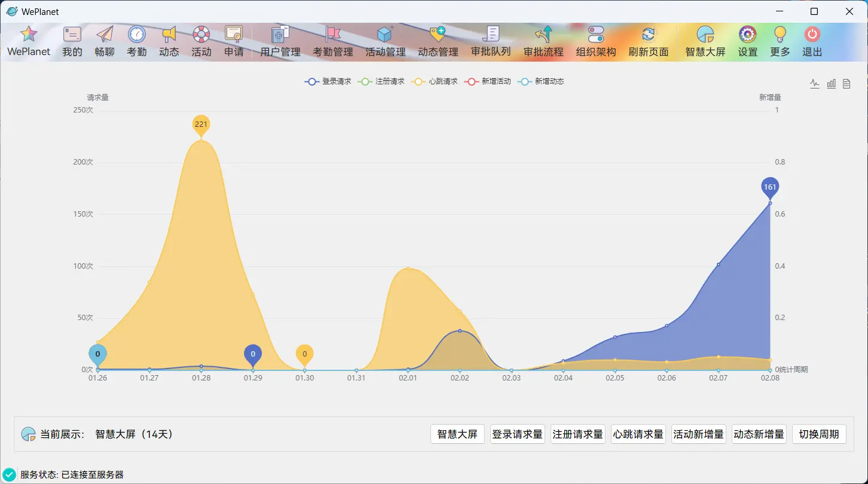Viewport: 868px width, 484px height.
Task: Open the 设置 gear icon
Action: (x=748, y=34)
